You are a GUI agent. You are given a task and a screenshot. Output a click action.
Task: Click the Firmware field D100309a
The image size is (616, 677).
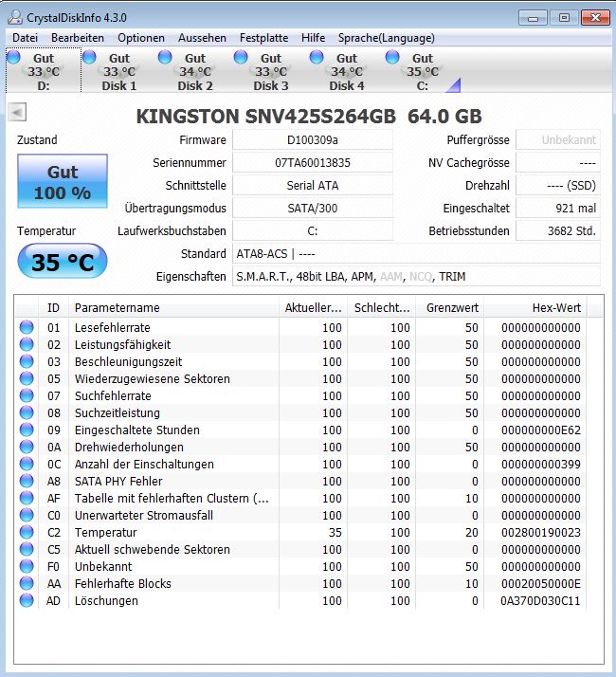pyautogui.click(x=313, y=140)
